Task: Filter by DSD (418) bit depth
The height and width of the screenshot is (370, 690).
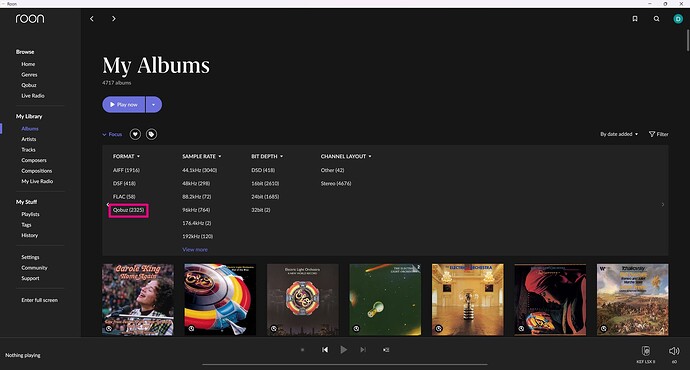Action: pos(263,170)
